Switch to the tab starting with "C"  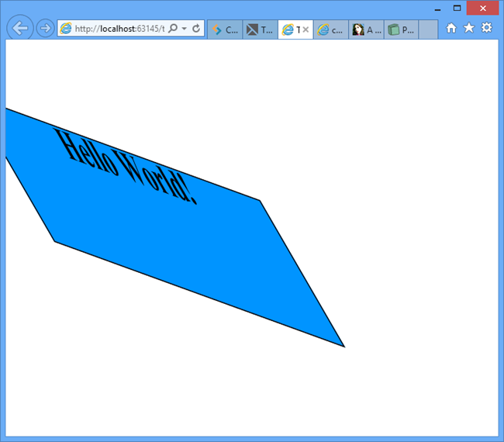[x=225, y=30]
